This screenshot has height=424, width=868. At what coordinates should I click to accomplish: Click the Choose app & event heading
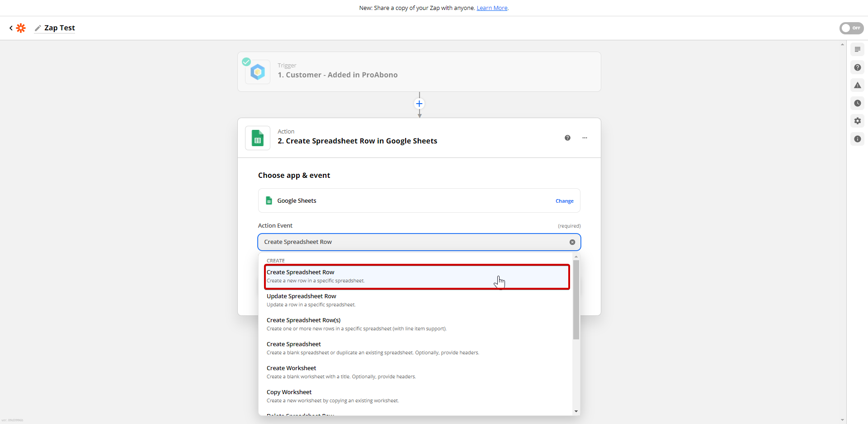point(294,176)
